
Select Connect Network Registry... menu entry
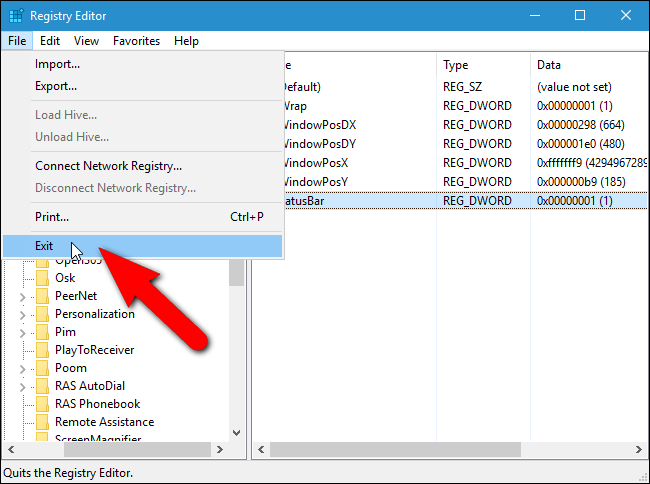(x=142, y=166)
